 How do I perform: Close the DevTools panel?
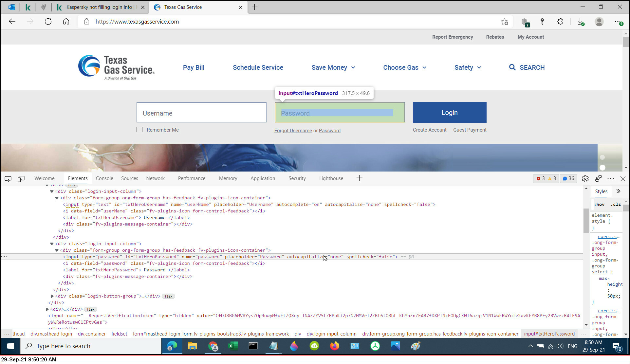[623, 178]
